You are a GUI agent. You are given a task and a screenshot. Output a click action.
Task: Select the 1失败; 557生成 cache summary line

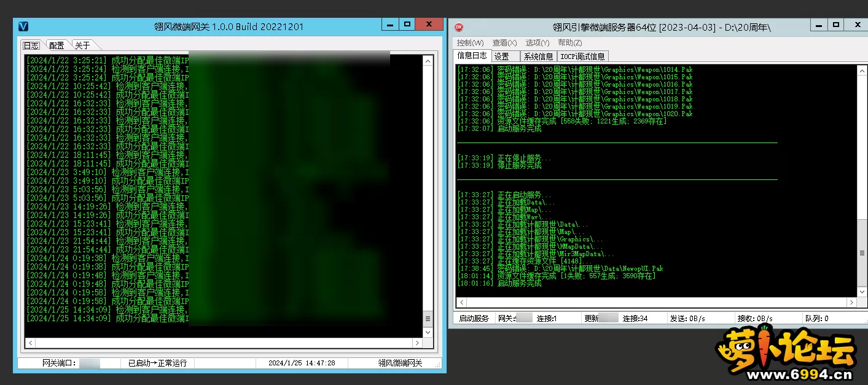(x=557, y=276)
